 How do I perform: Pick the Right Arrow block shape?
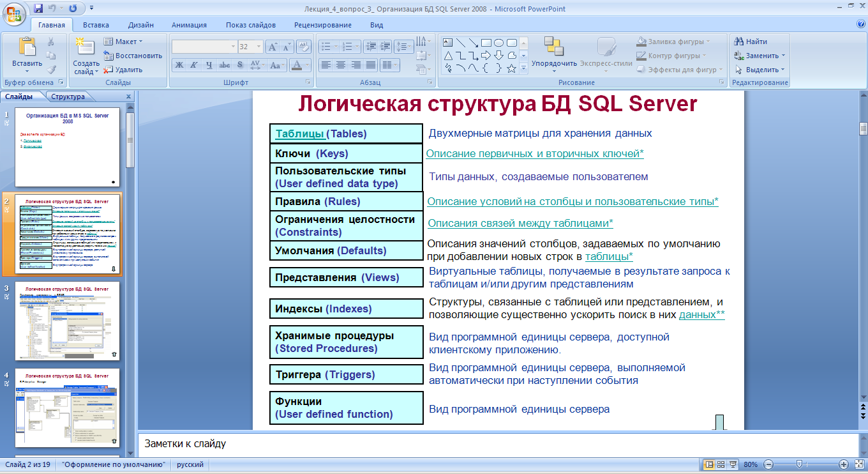(486, 56)
